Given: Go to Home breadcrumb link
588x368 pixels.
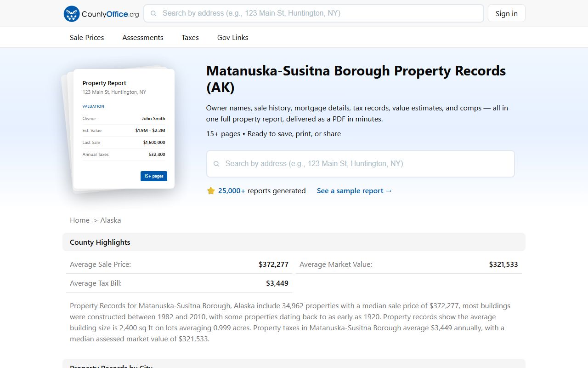Looking at the screenshot, I should [79, 220].
